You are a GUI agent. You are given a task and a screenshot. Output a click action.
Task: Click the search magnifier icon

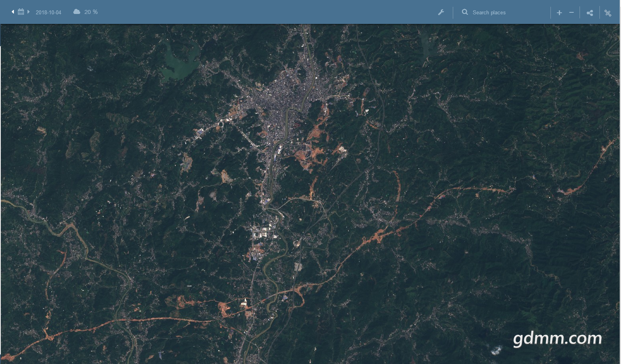coord(465,12)
